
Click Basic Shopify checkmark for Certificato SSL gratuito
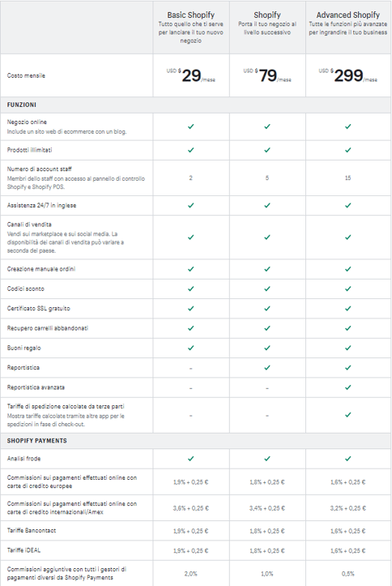click(x=191, y=308)
